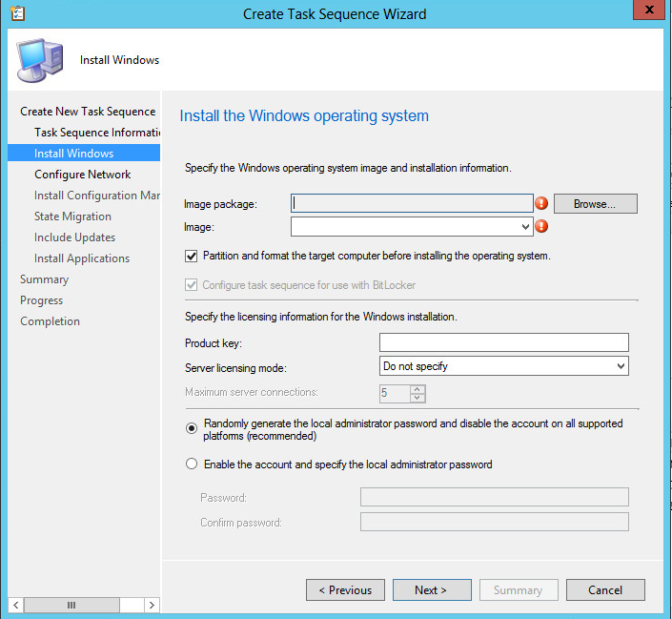
Task: Click the sidebar scrollbar right arrow
Action: 152,605
